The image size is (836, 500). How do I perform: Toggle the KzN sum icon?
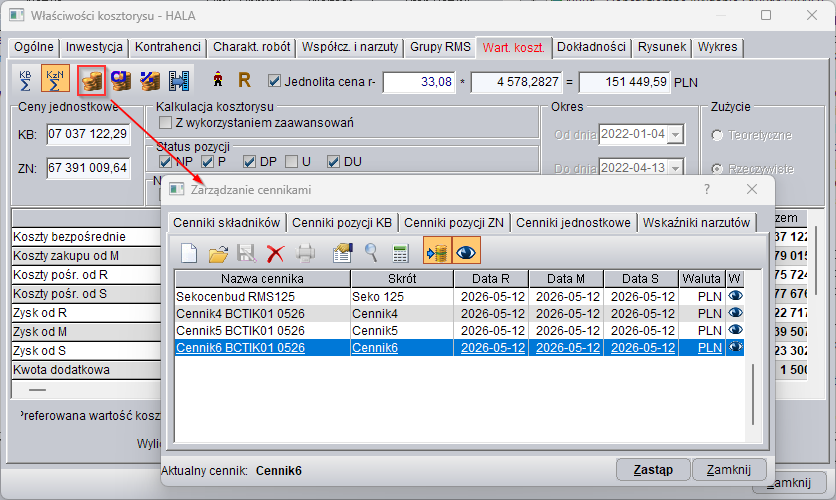pyautogui.click(x=55, y=80)
